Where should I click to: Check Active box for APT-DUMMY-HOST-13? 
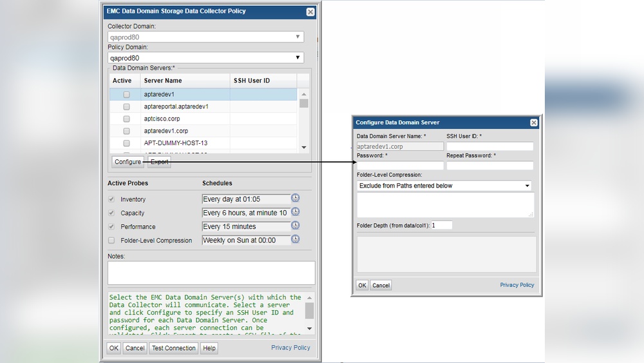(126, 143)
